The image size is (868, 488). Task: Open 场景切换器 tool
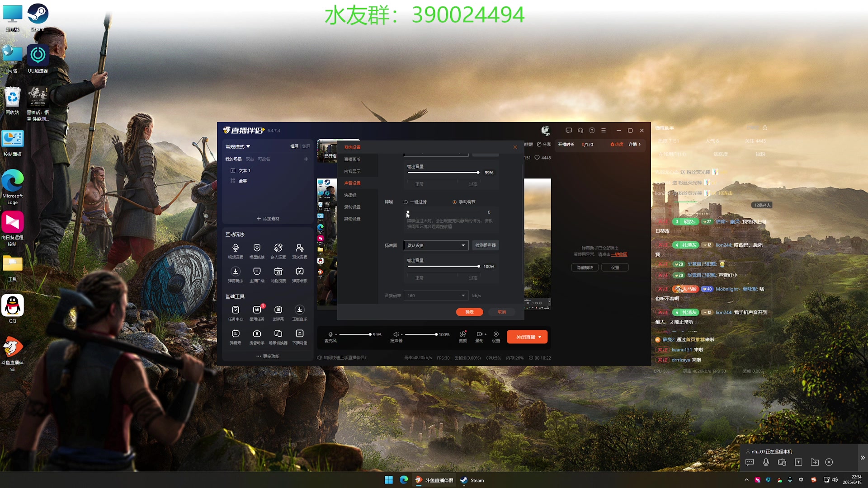pos(278,337)
